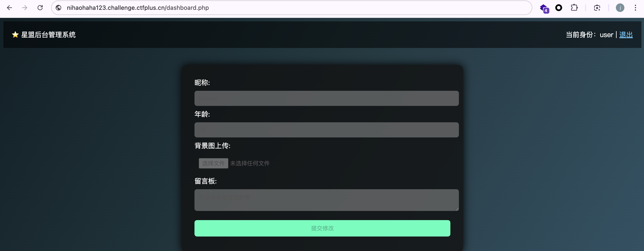Click the 星盟后台管理系统 header title

pyautogui.click(x=48, y=35)
